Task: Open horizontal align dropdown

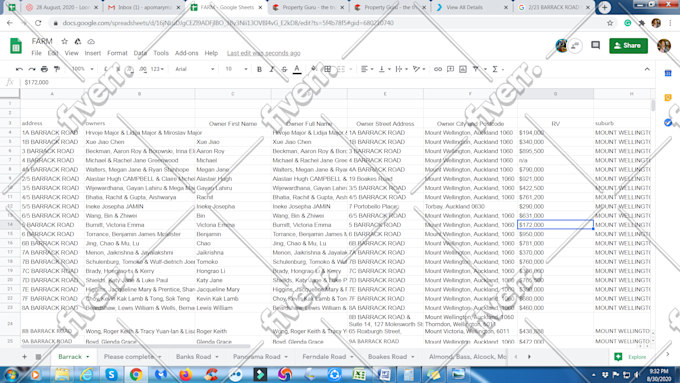Action: click(367, 69)
